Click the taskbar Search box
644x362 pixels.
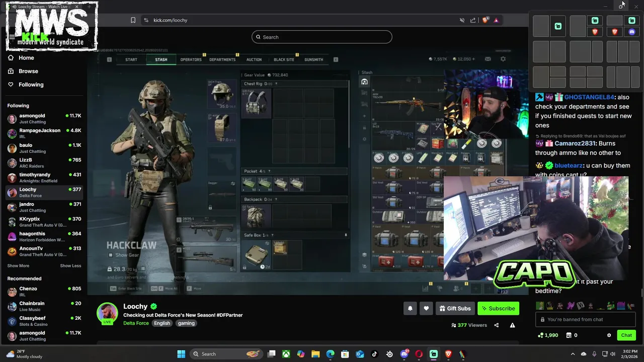[226, 354]
